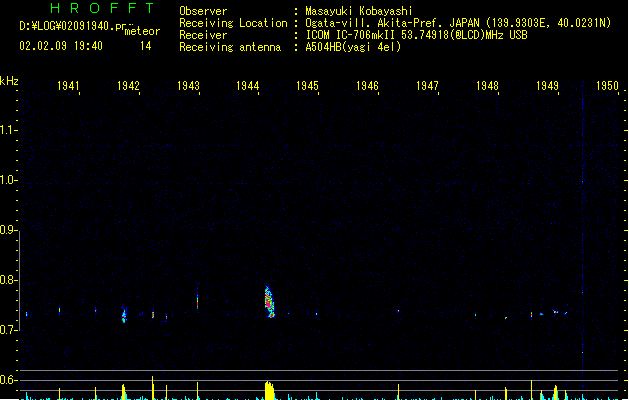Click the 1.1 kHz frequency label
The image size is (629, 400).
click(8, 130)
